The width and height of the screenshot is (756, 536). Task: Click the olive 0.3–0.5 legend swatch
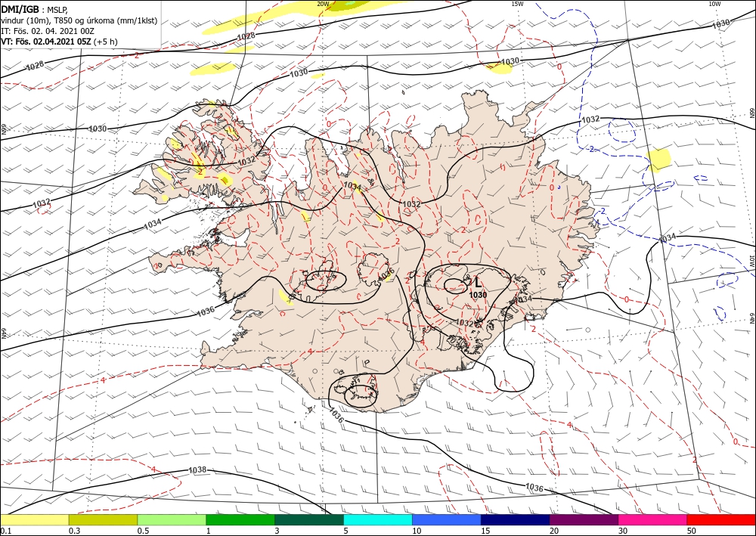pos(103,520)
